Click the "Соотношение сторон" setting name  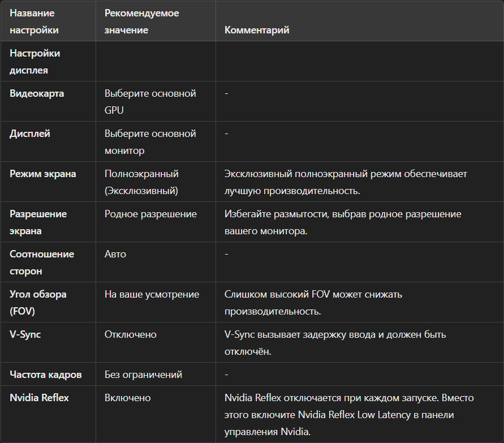pos(42,263)
